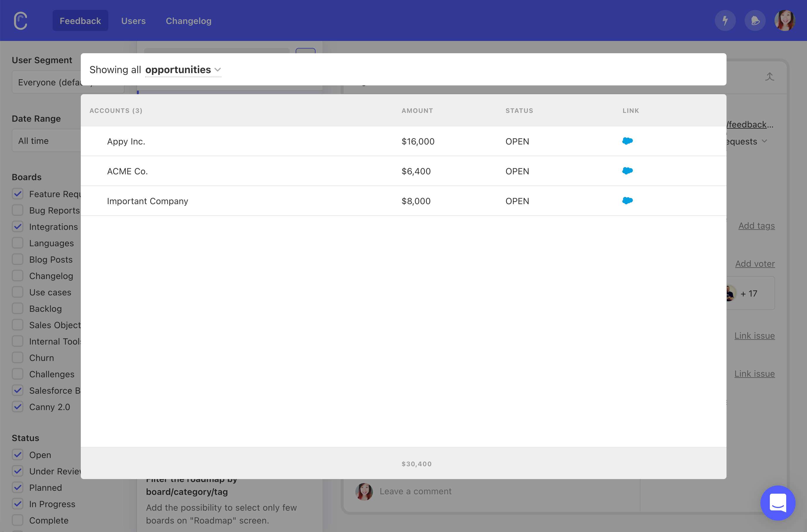Click the $8,000 amount cell

click(x=416, y=201)
